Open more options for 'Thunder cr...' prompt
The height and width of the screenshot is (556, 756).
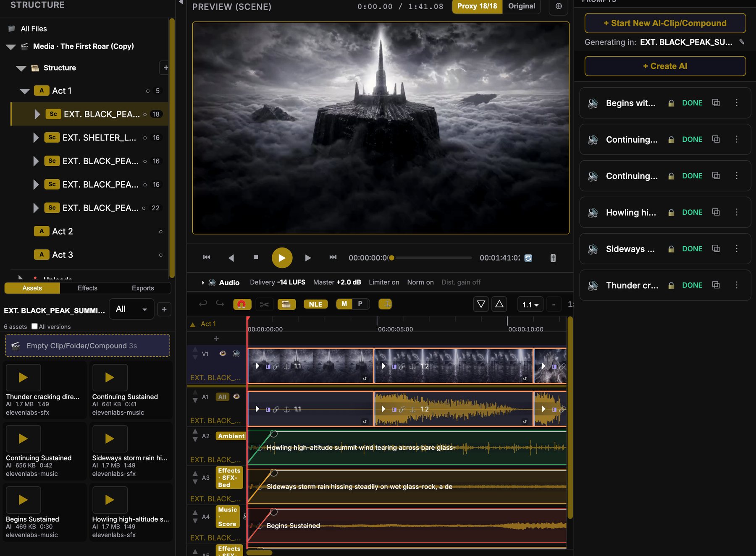737,285
